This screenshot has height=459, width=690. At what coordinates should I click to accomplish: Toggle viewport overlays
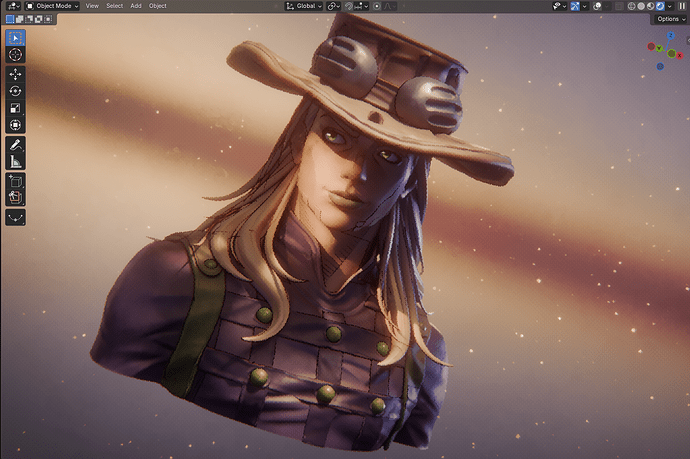[597, 6]
